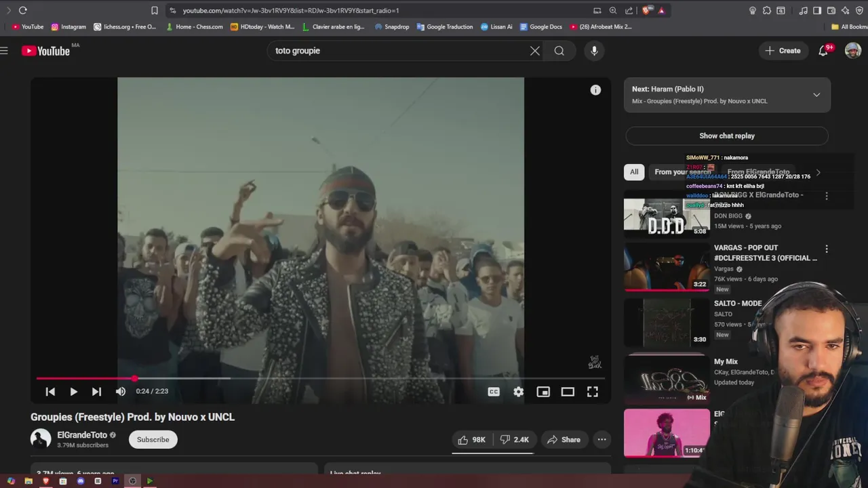
Task: Open the music note playlist icon
Action: pyautogui.click(x=804, y=10)
